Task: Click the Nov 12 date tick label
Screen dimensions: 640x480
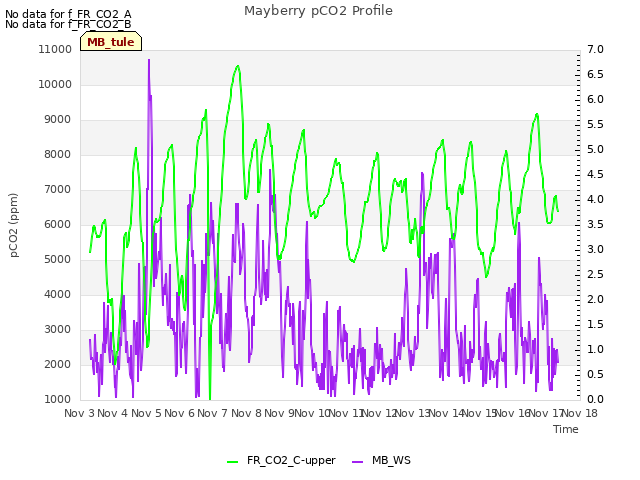Action: tap(379, 413)
